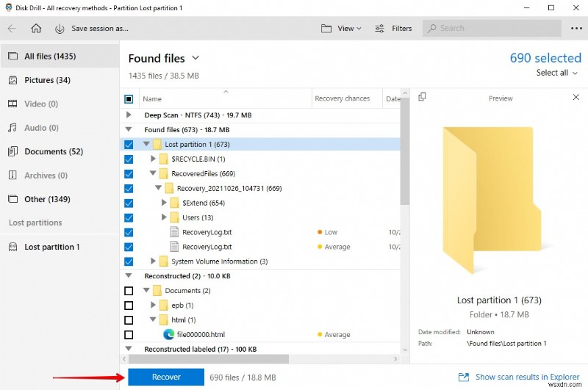Check the file000000.html checkbox
The height and width of the screenshot is (390, 588).
point(129,335)
